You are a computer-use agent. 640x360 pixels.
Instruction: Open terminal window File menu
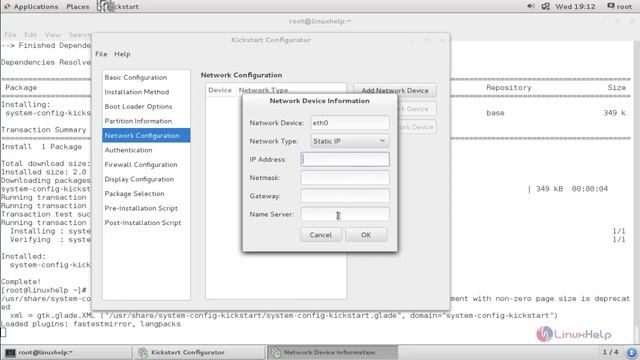pyautogui.click(x=10, y=35)
